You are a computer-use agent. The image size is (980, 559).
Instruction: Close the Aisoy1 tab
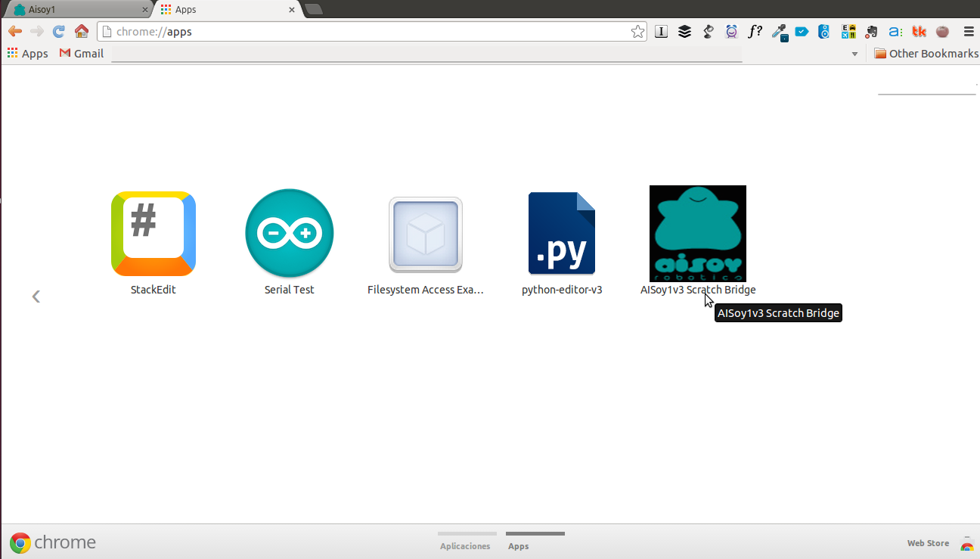(145, 10)
